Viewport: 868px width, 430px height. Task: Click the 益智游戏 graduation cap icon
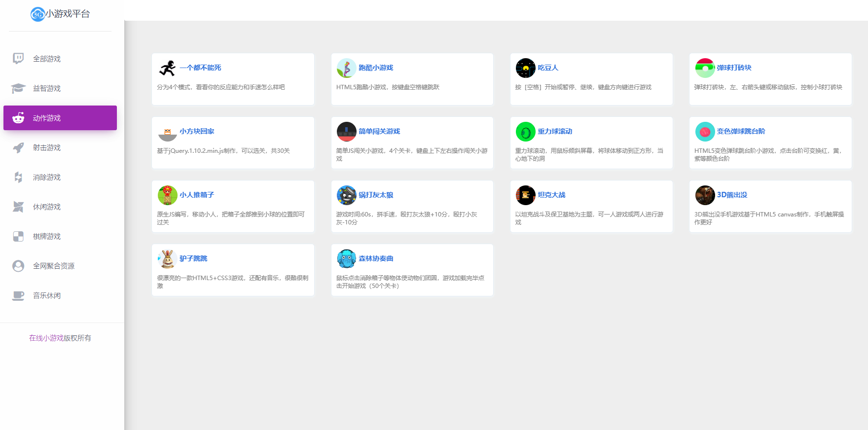(18, 88)
